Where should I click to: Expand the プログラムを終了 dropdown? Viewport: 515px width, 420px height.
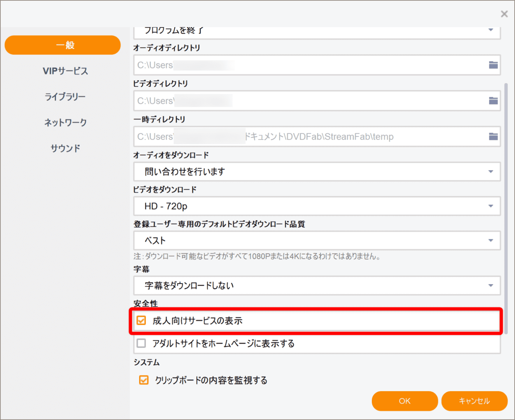pyautogui.click(x=491, y=30)
